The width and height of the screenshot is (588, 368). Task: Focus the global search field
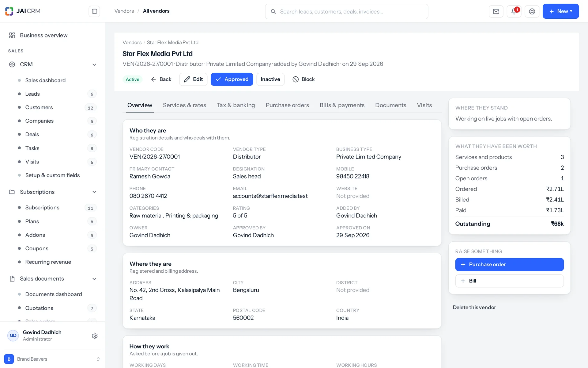tap(346, 12)
